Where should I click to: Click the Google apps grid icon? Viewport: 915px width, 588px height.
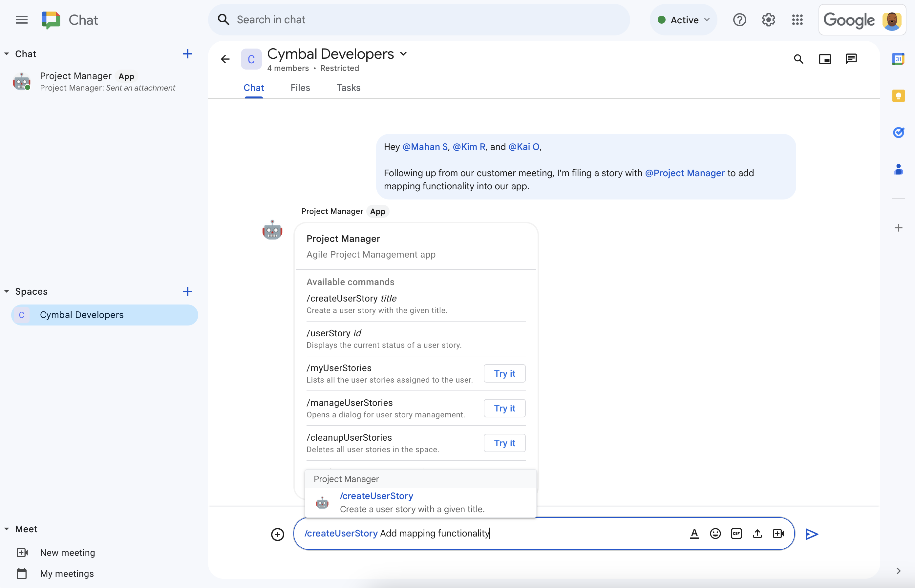tap(798, 19)
